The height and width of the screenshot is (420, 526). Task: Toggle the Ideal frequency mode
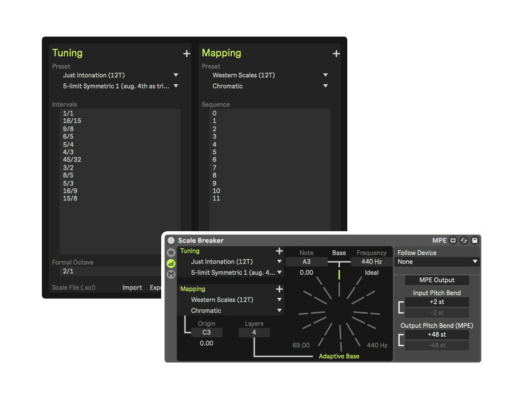tap(371, 273)
